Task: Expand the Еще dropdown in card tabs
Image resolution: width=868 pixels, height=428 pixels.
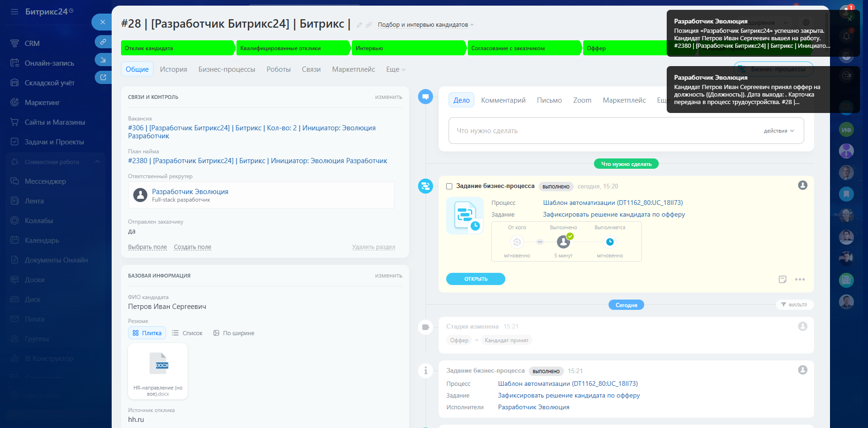Action: point(396,69)
